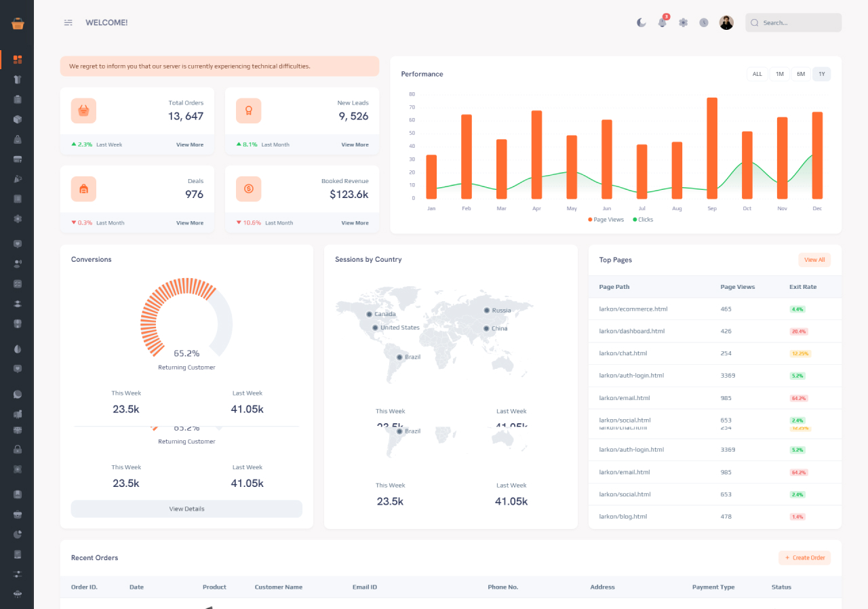Open the shopping bag orders icon in sidebar
The image size is (868, 609).
pyautogui.click(x=18, y=139)
